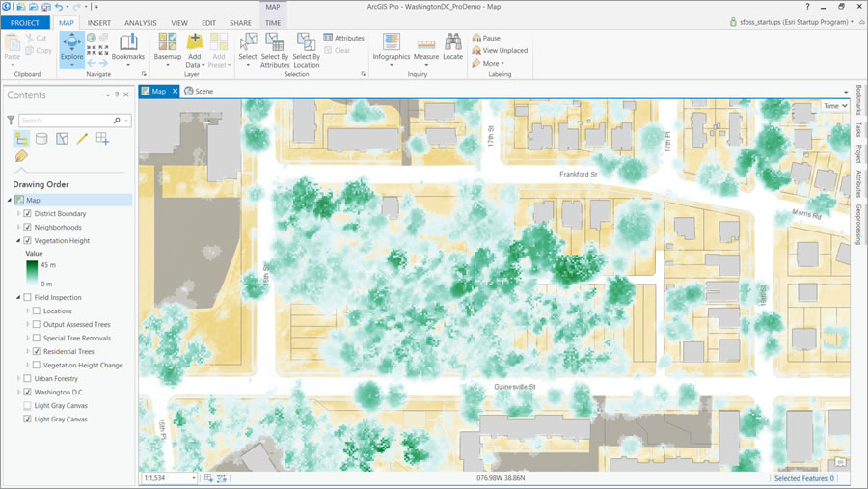Click the Contents search field
Screen dimensions: 868x489
(x=75, y=121)
